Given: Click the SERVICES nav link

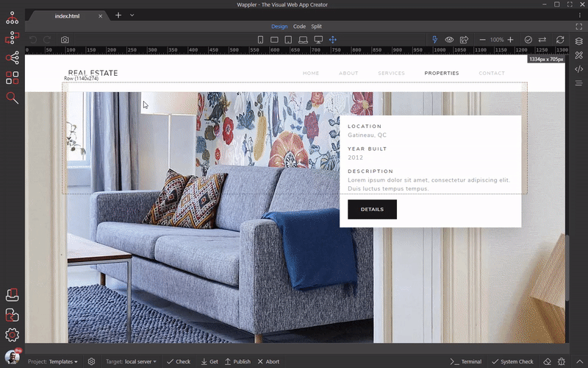Looking at the screenshot, I should (392, 73).
